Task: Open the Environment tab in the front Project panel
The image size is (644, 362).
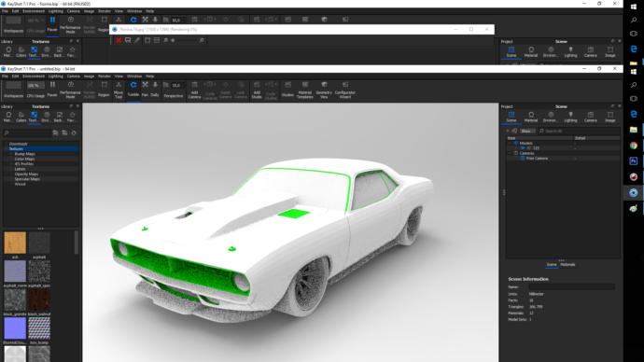Action: point(551,117)
